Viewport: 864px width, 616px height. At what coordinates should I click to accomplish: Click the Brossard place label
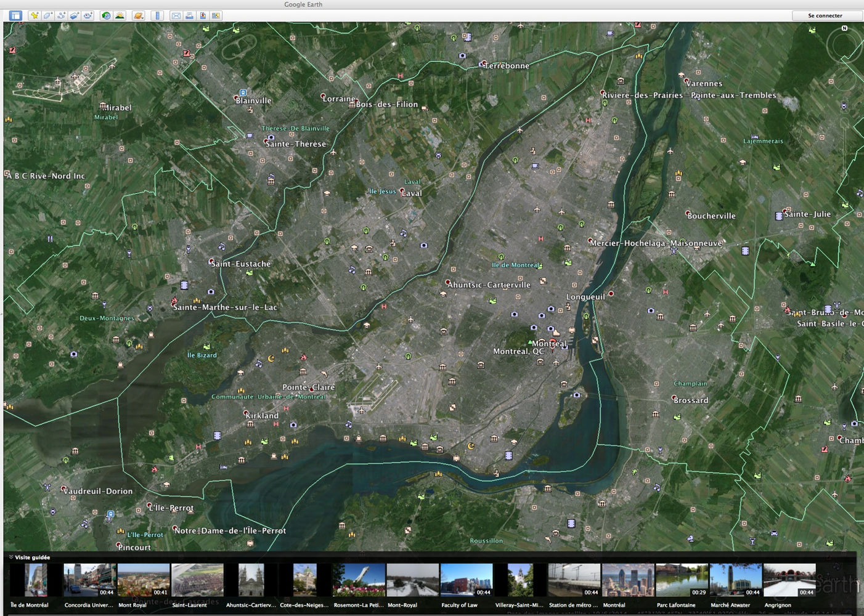pyautogui.click(x=691, y=400)
